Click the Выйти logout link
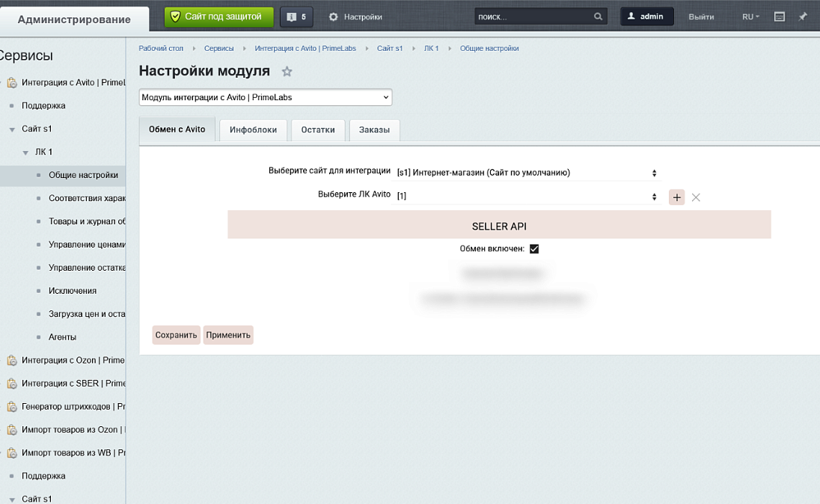The width and height of the screenshot is (820, 504). (701, 16)
